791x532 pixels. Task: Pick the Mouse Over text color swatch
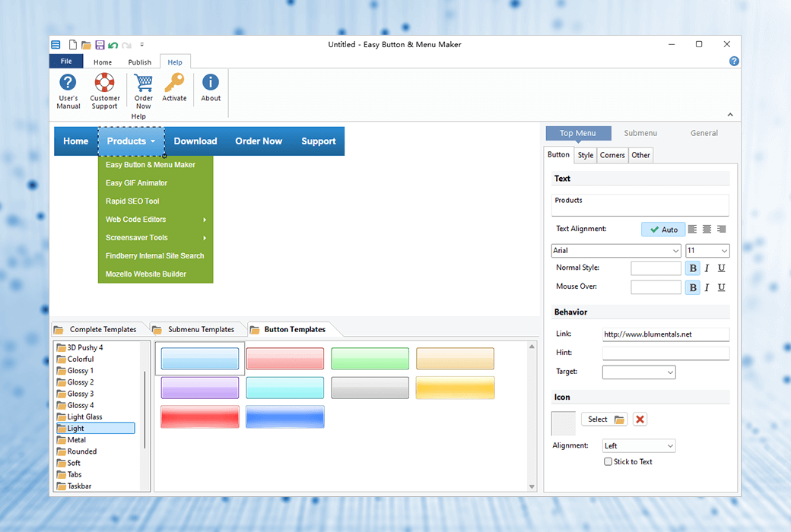pos(656,287)
